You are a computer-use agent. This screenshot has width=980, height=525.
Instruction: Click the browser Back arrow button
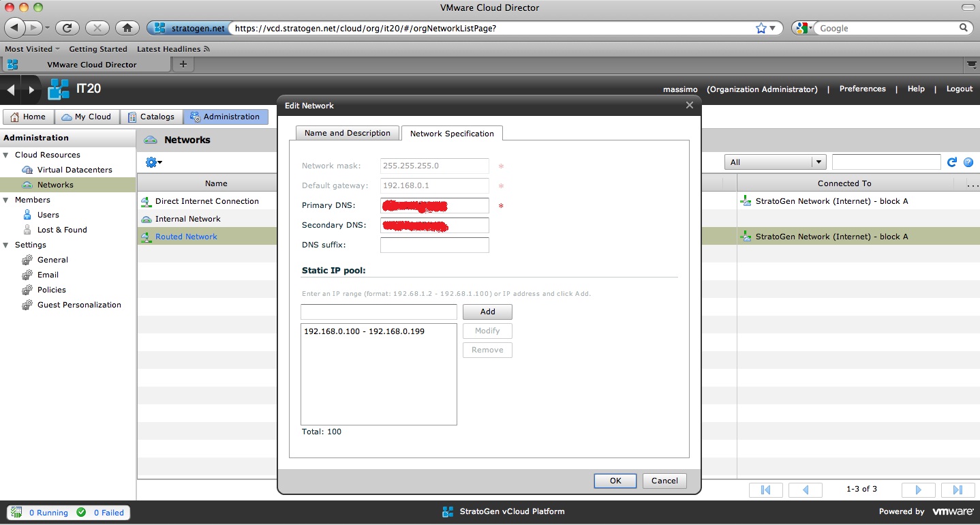coord(15,28)
